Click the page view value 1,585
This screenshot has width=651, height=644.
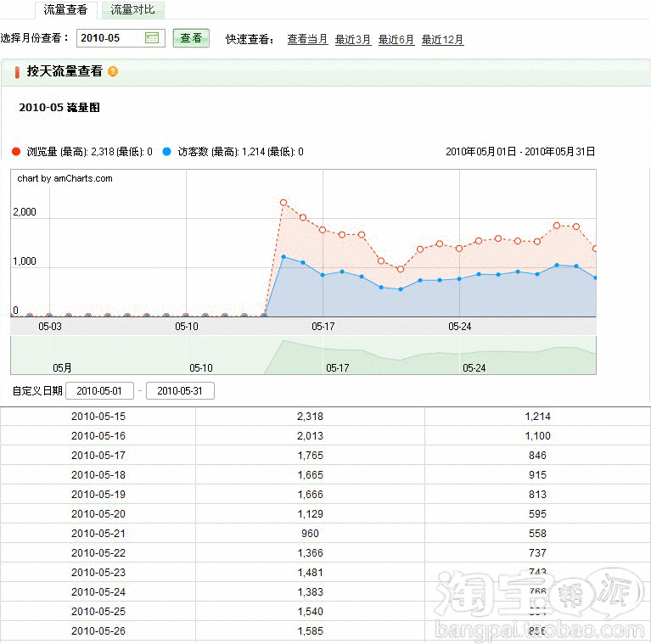310,631
